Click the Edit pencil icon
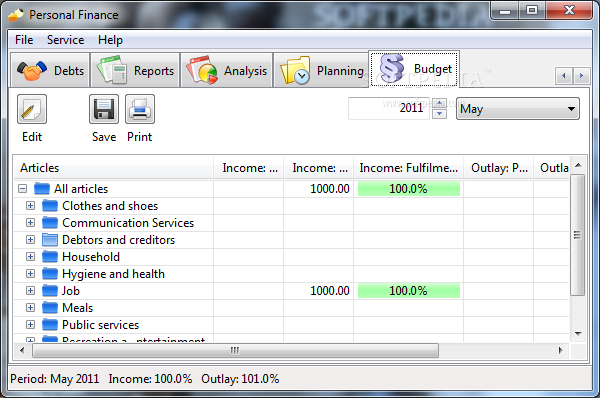The width and height of the screenshot is (600, 398). coord(32,109)
